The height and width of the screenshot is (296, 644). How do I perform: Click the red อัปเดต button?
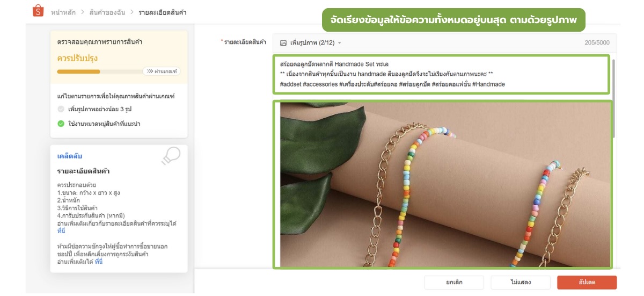587,282
